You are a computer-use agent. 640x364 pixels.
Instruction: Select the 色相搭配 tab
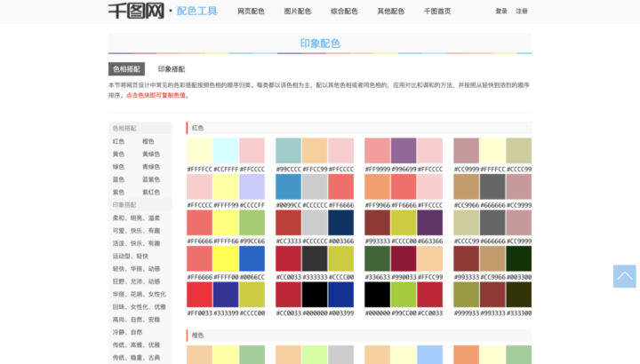[126, 69]
